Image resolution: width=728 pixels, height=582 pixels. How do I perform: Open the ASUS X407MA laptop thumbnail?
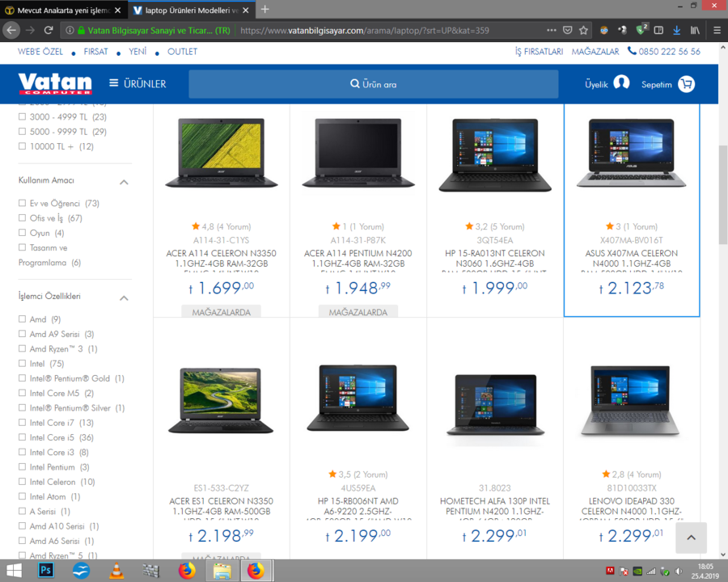coord(632,153)
